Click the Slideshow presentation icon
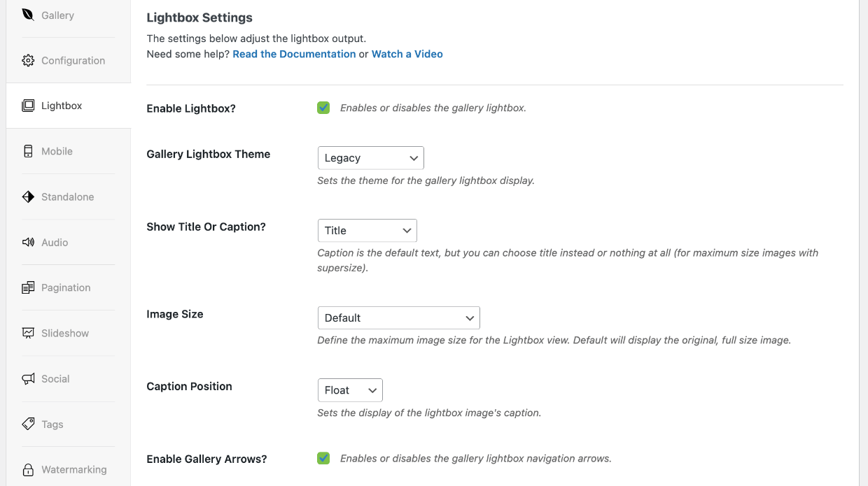This screenshot has width=868, height=486. tap(28, 333)
